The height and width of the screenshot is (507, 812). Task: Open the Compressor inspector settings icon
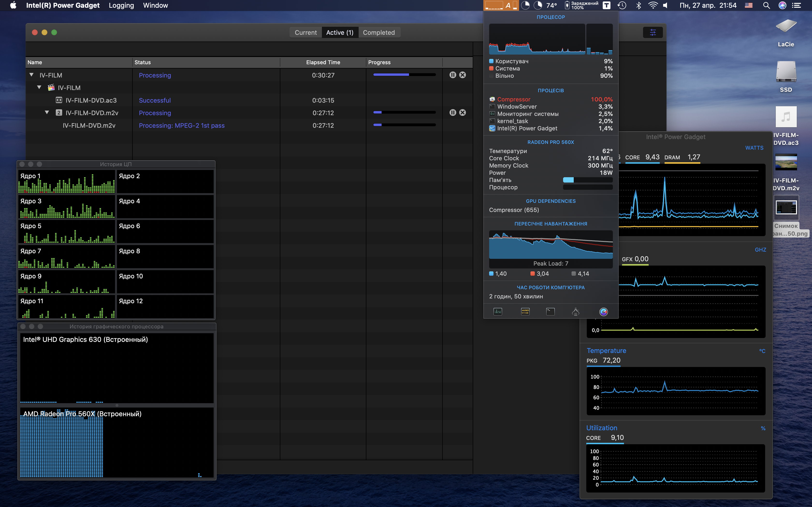coord(652,33)
